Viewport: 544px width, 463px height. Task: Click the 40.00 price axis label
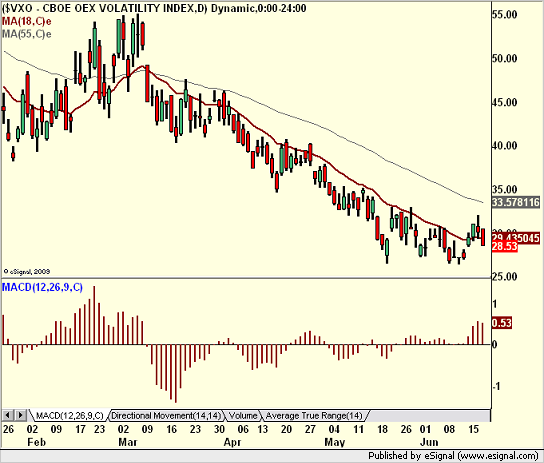pos(504,146)
